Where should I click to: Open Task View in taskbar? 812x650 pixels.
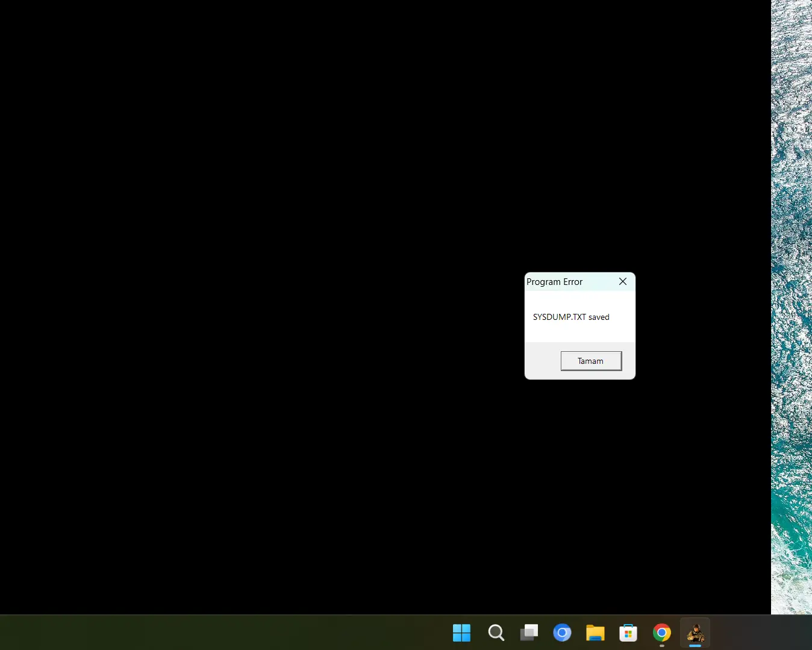(x=529, y=633)
